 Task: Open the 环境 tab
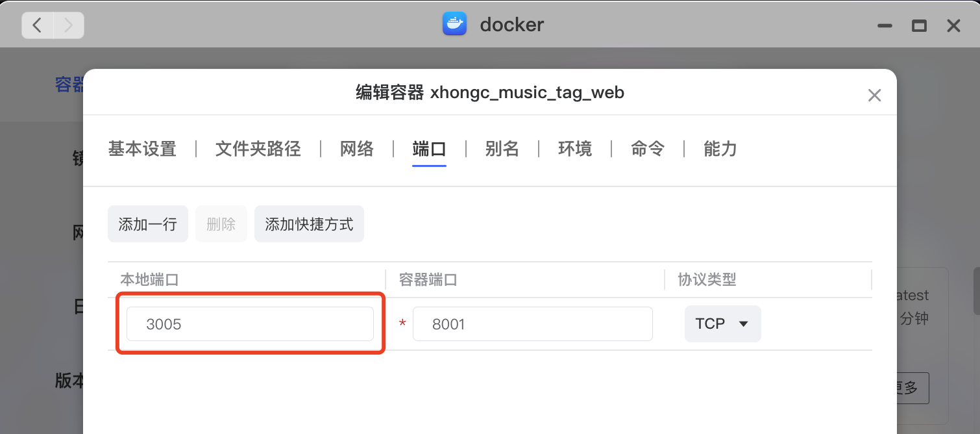[574, 149]
